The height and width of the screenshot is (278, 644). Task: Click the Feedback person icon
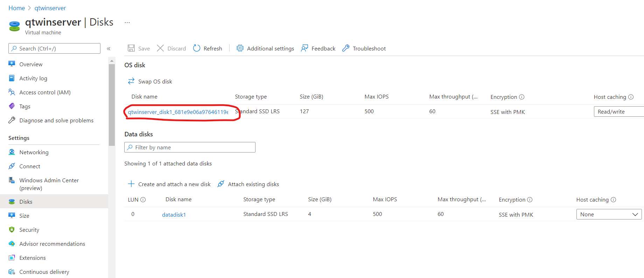[x=304, y=48]
